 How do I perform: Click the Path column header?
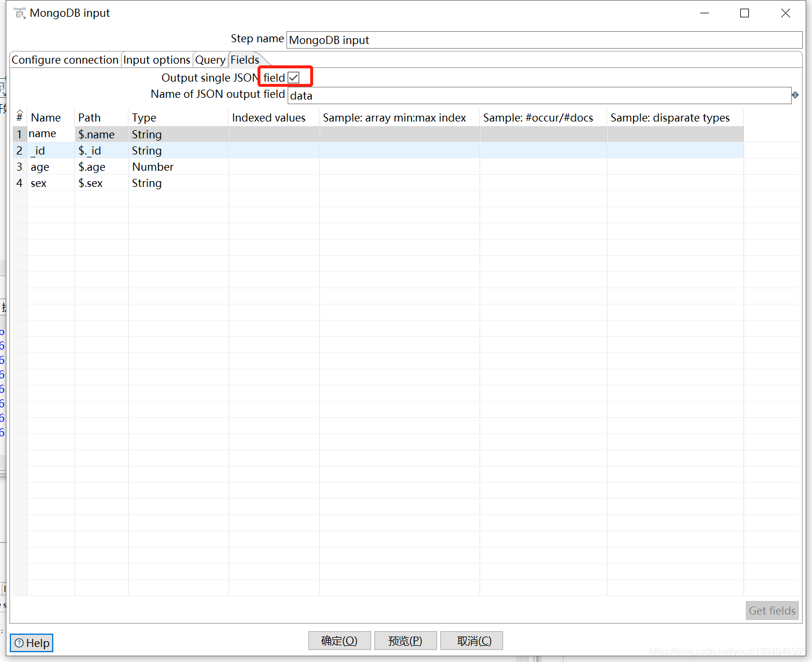[x=101, y=117]
